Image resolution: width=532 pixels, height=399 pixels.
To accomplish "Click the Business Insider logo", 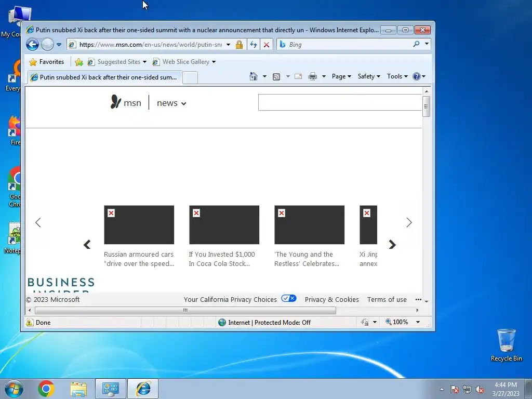I will 61,284.
